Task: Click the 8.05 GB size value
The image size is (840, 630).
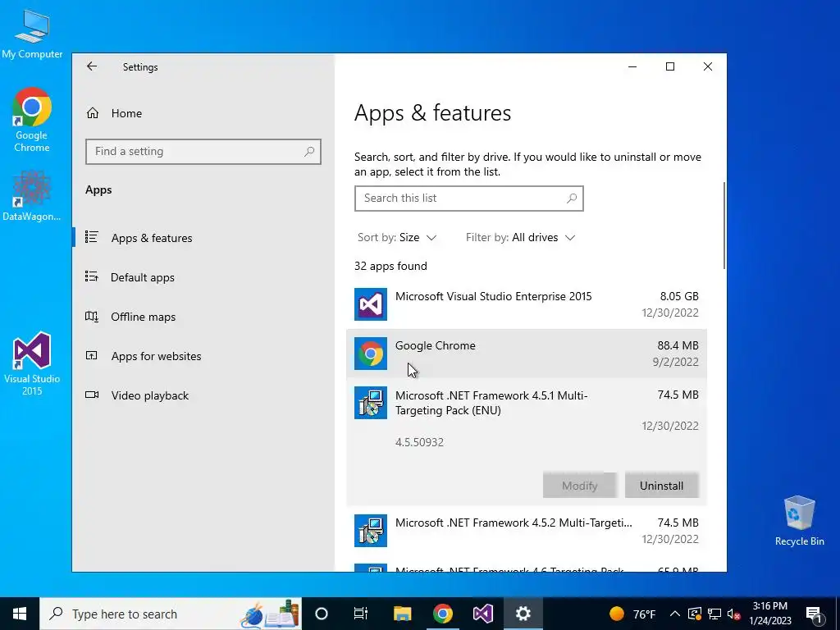Action: click(678, 296)
